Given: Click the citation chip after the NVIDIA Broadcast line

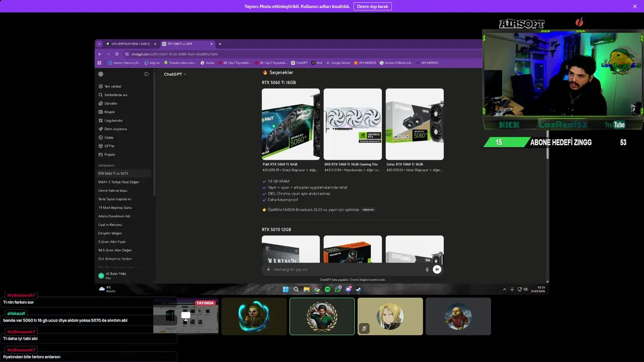Looking at the screenshot, I should [x=368, y=210].
